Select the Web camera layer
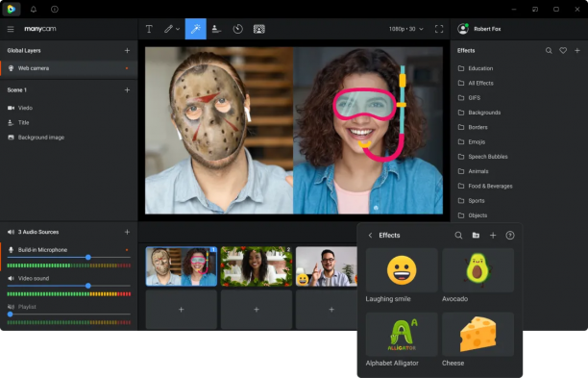588x378 pixels. point(68,68)
